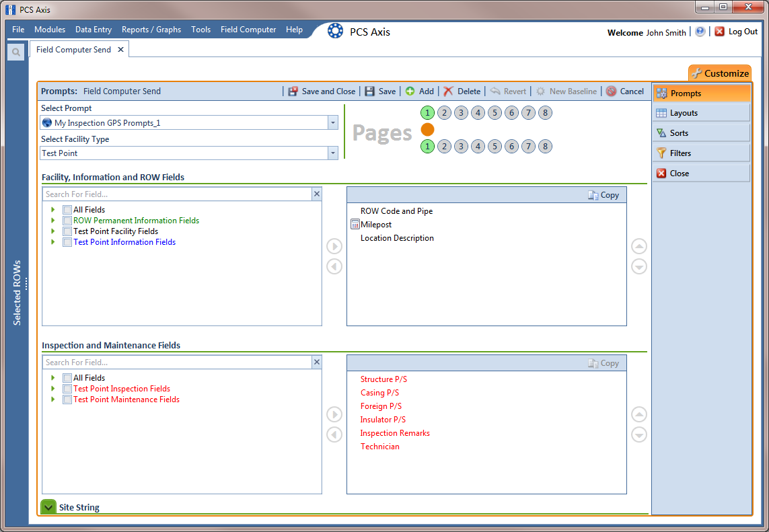Click the Facility fields Search For Field box
The width and height of the screenshot is (769, 532).
click(177, 194)
